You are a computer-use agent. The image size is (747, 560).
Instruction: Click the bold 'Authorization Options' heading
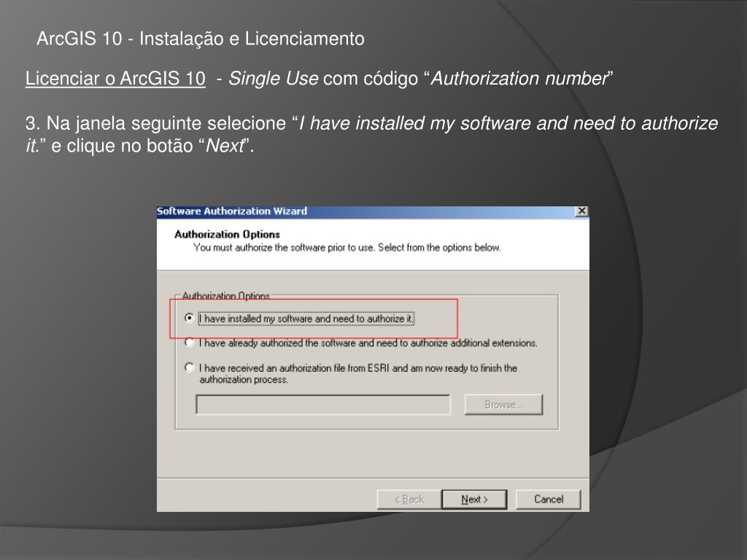point(228,234)
